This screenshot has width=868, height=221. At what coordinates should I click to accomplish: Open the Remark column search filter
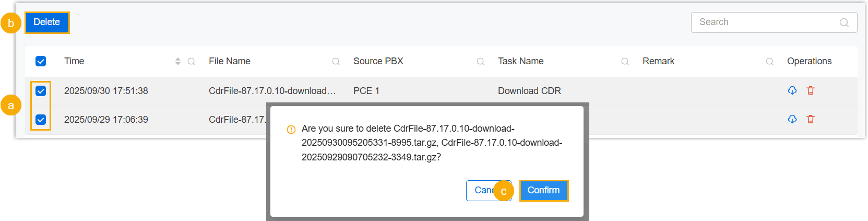(x=769, y=61)
